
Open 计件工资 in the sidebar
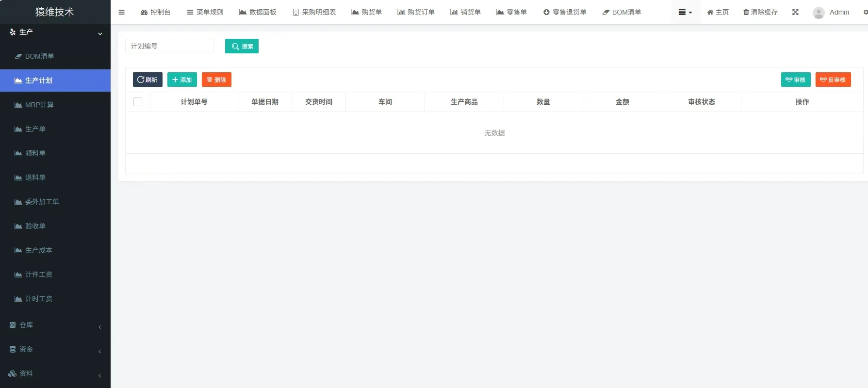[55, 275]
